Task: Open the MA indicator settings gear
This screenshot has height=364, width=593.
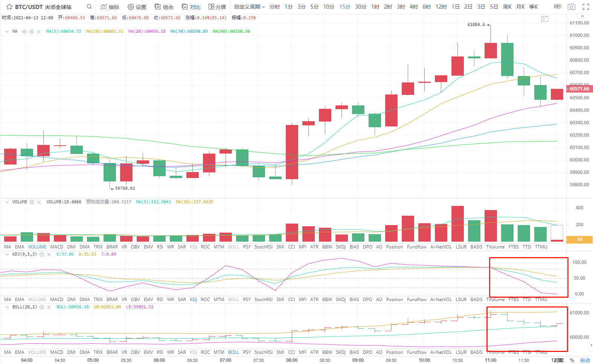Action: coord(32,32)
